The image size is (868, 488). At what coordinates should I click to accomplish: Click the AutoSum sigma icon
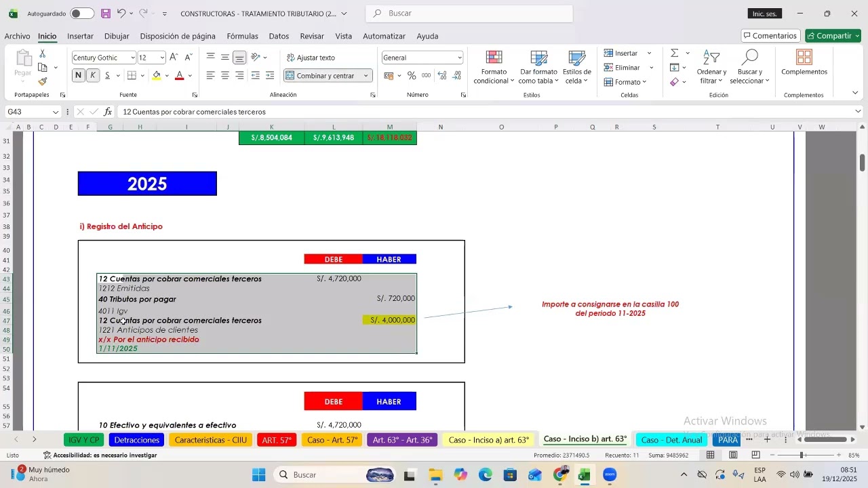coord(674,53)
